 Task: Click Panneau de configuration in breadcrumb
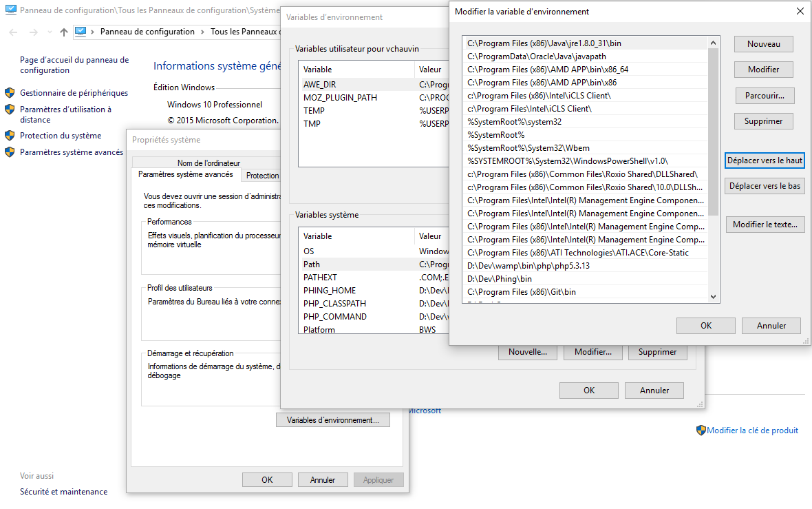point(147,32)
